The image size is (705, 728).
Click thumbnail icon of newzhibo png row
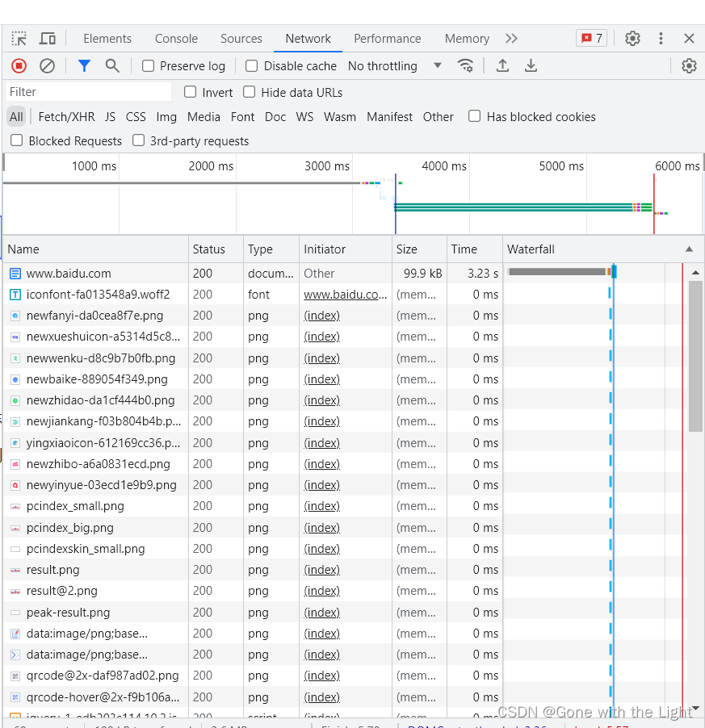pos(15,464)
